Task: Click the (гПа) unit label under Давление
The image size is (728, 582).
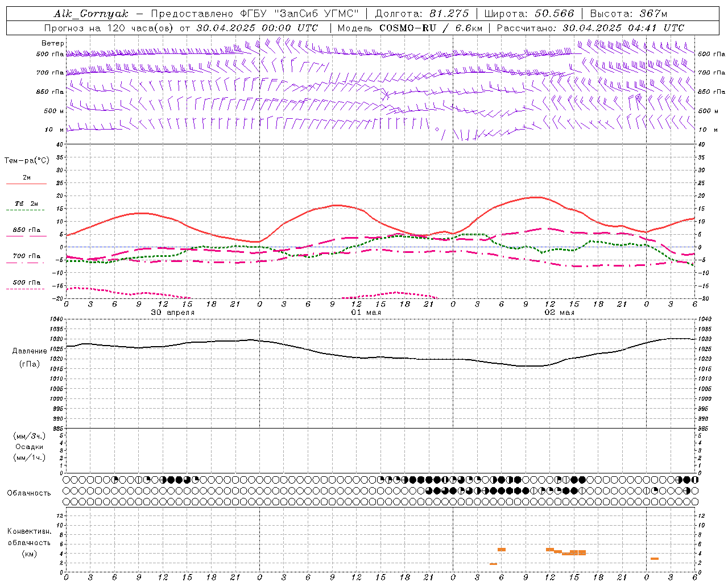Action: click(x=30, y=364)
